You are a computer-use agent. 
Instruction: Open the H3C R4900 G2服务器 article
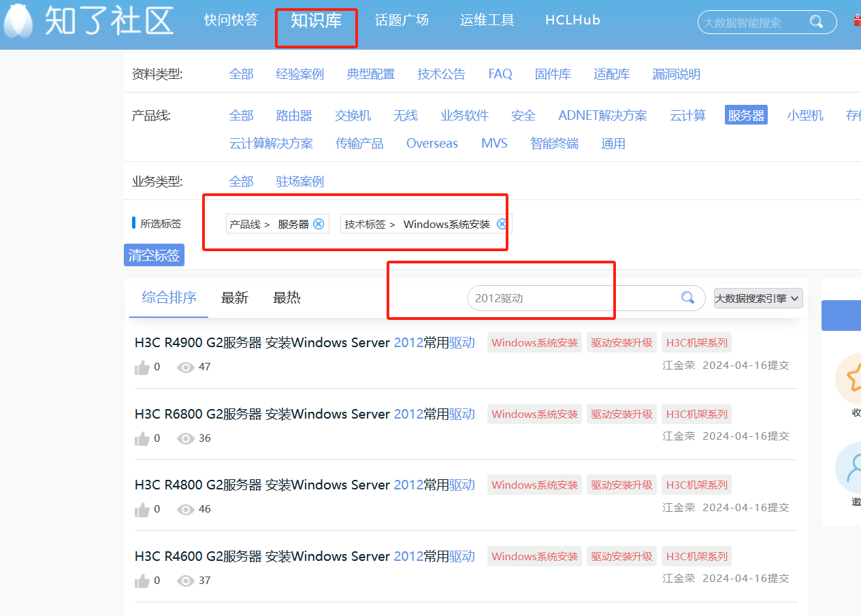305,343
